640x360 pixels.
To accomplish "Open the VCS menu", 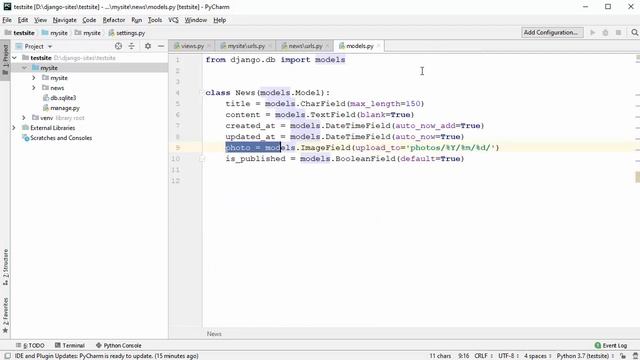I will coord(173,20).
